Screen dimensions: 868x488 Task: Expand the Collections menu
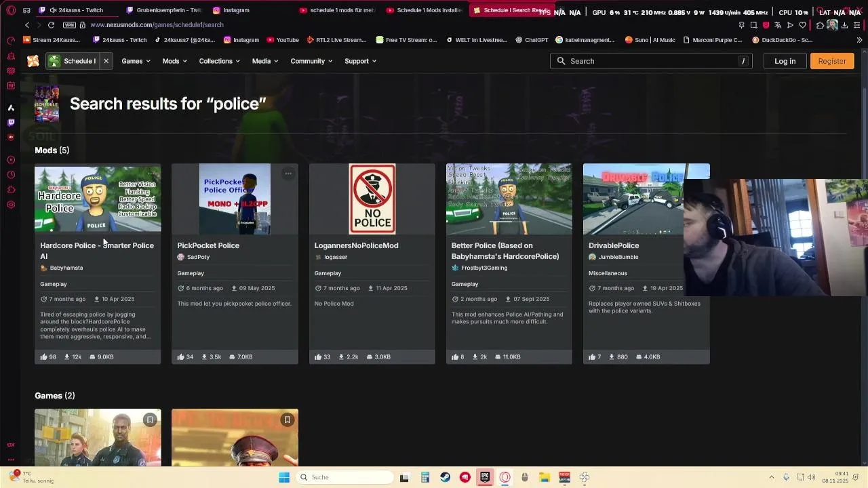click(219, 61)
